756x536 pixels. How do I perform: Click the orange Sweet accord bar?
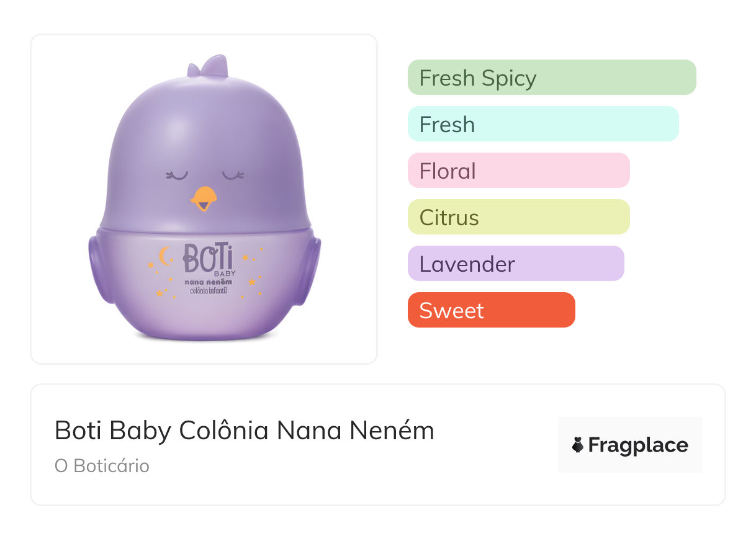click(x=491, y=310)
